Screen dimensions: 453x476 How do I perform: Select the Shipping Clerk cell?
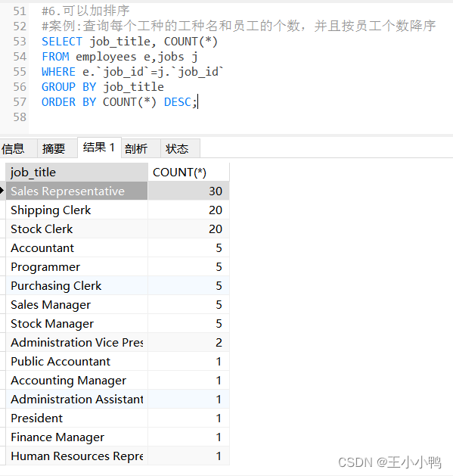[77, 210]
